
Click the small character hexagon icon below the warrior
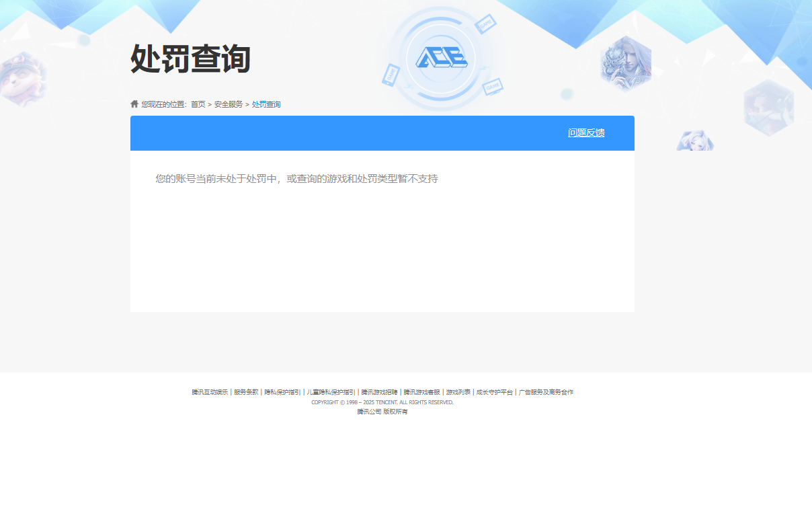694,142
